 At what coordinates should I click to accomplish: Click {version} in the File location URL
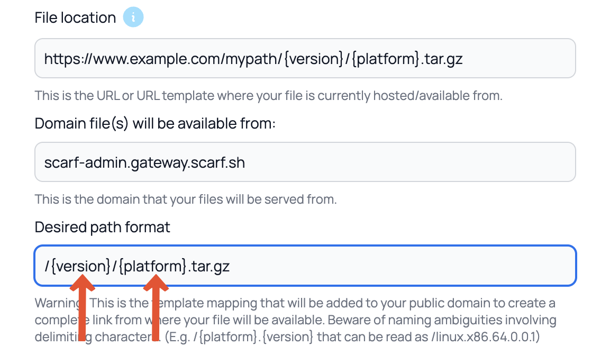[314, 58]
